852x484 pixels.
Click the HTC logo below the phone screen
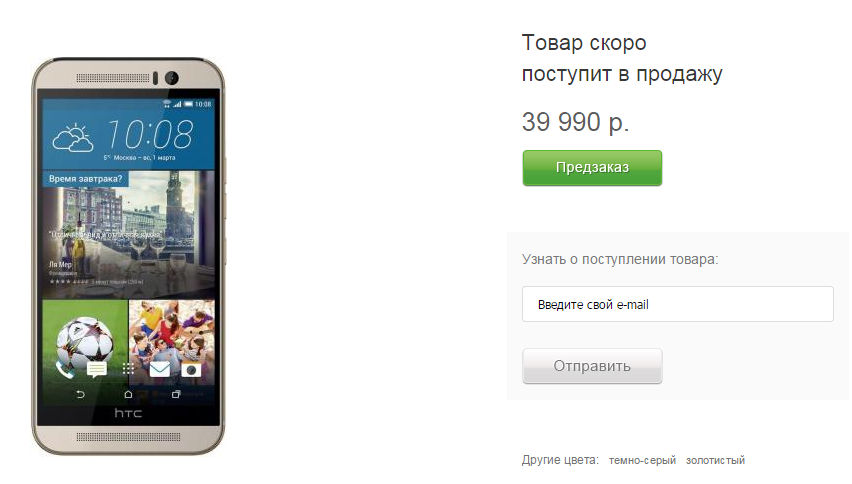[x=128, y=413]
